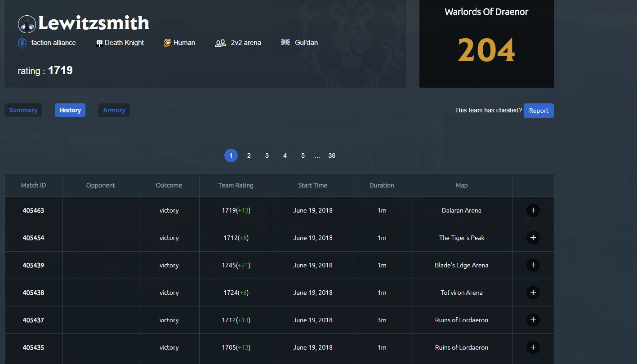
Task: Click the UK flag realm icon
Action: pyautogui.click(x=285, y=42)
